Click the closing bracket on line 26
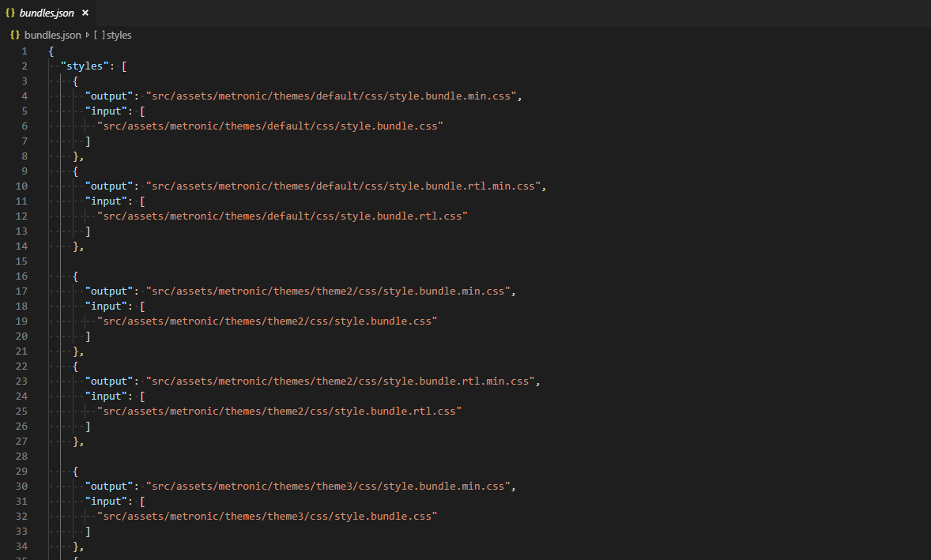 tap(87, 426)
